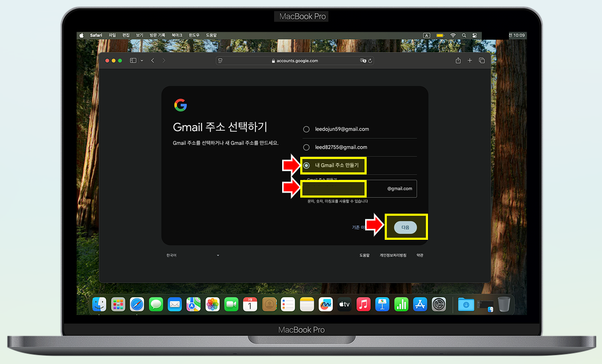Reload the page in Safari
This screenshot has height=364, width=602.
[370, 61]
